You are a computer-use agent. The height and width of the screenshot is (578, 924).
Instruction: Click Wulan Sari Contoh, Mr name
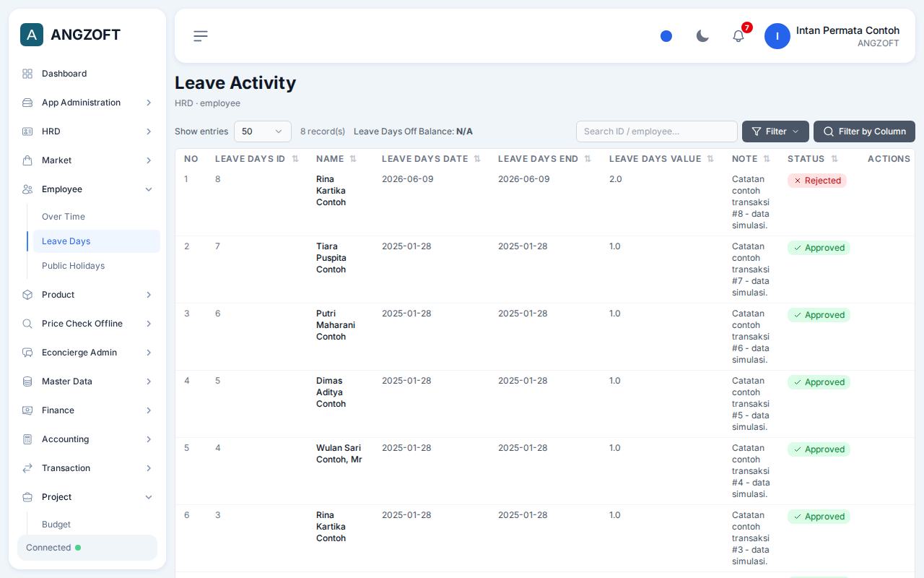339,454
